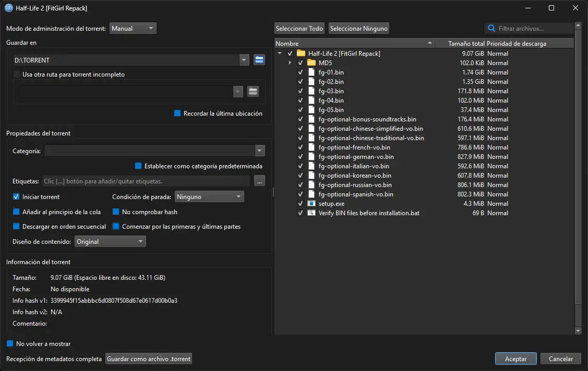This screenshot has height=371, width=588.
Task: Enable Descargar en orden secuencial
Action: (16, 227)
